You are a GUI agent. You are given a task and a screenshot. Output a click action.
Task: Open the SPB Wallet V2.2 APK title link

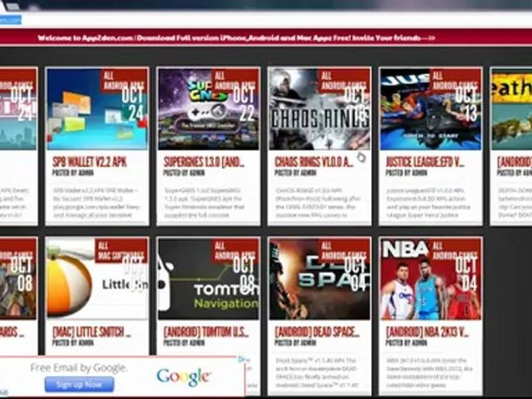[90, 162]
